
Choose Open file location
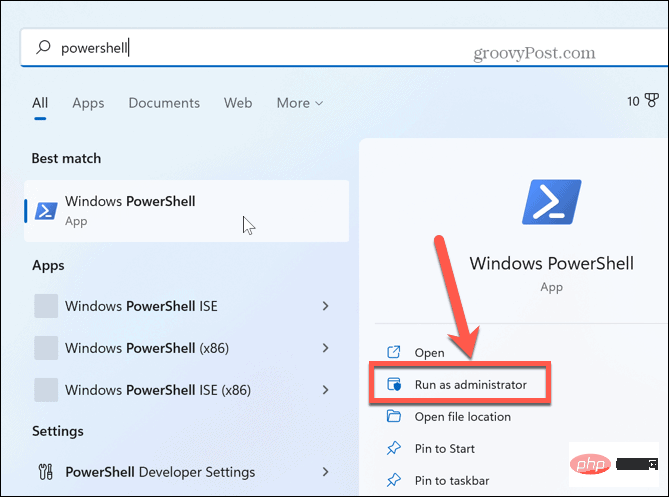(x=462, y=416)
